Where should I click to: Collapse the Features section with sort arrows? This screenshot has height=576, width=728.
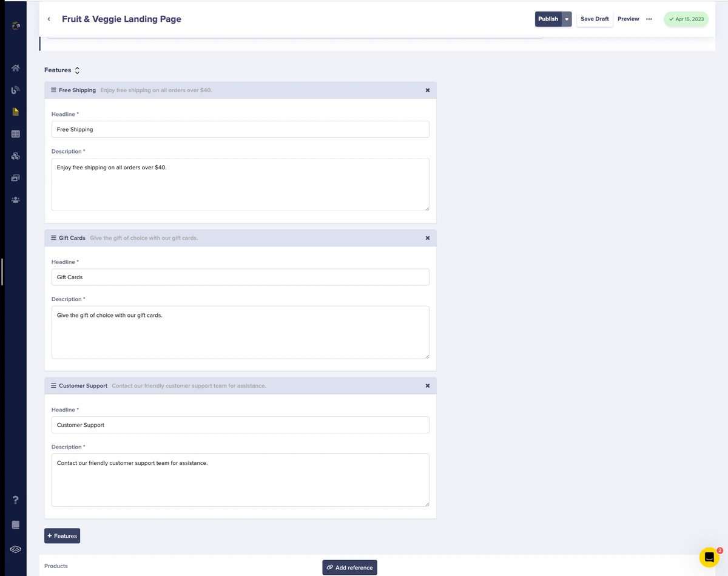[77, 70]
